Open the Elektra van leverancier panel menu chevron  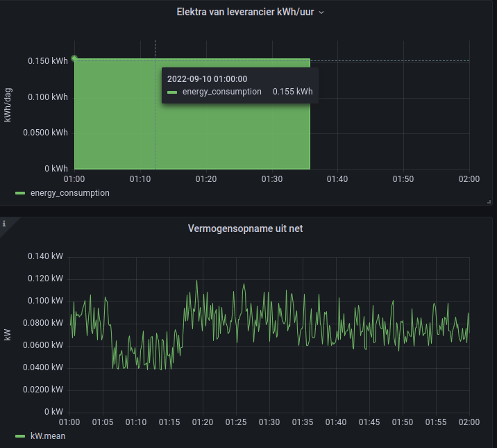(x=321, y=13)
